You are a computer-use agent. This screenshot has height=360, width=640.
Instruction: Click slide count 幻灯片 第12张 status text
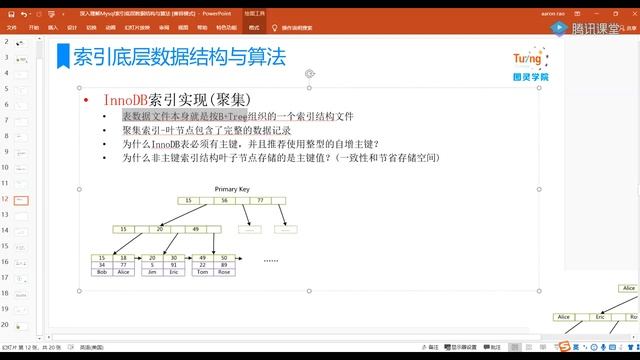31,347
